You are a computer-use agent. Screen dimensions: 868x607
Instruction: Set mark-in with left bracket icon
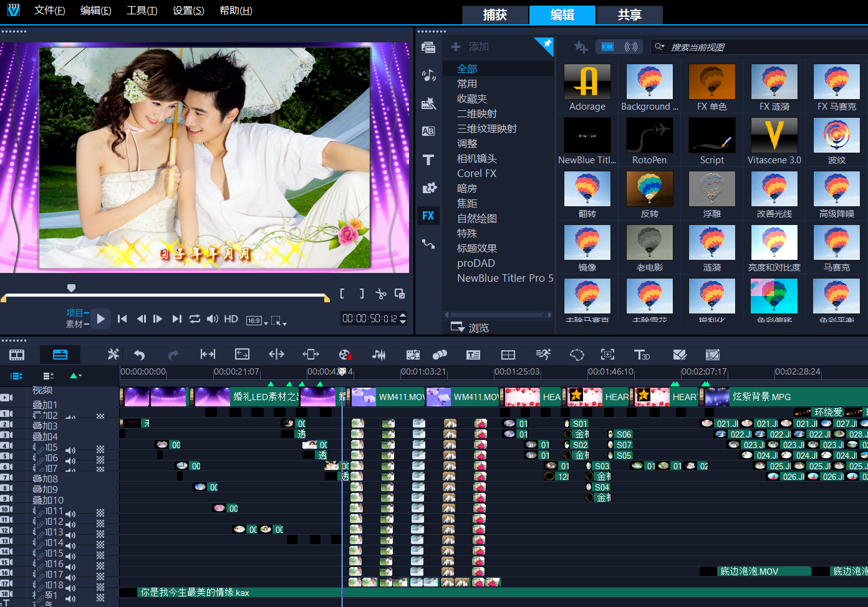point(342,294)
